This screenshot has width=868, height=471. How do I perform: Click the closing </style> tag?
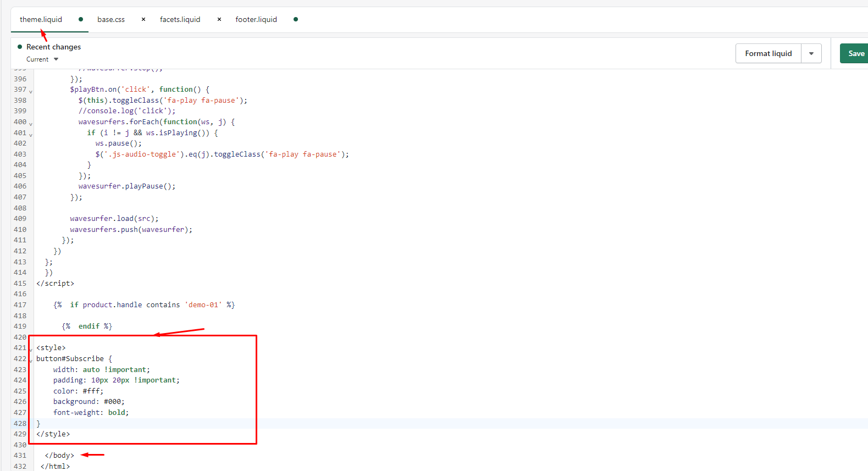[53, 434]
